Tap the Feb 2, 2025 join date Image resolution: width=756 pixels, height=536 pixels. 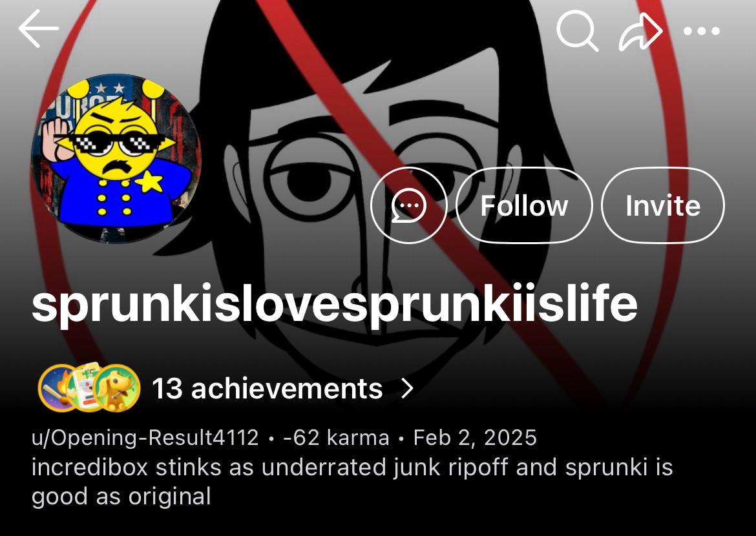coord(475,438)
